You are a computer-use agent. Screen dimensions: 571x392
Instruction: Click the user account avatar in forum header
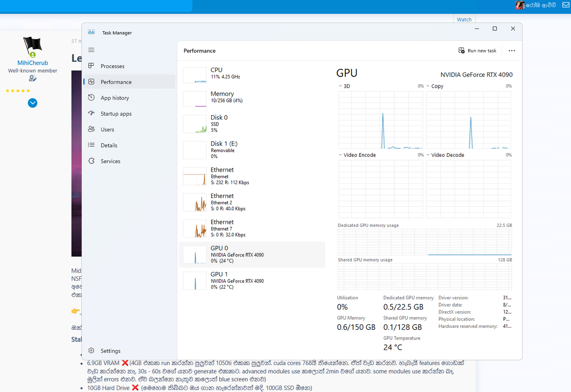coord(519,5)
